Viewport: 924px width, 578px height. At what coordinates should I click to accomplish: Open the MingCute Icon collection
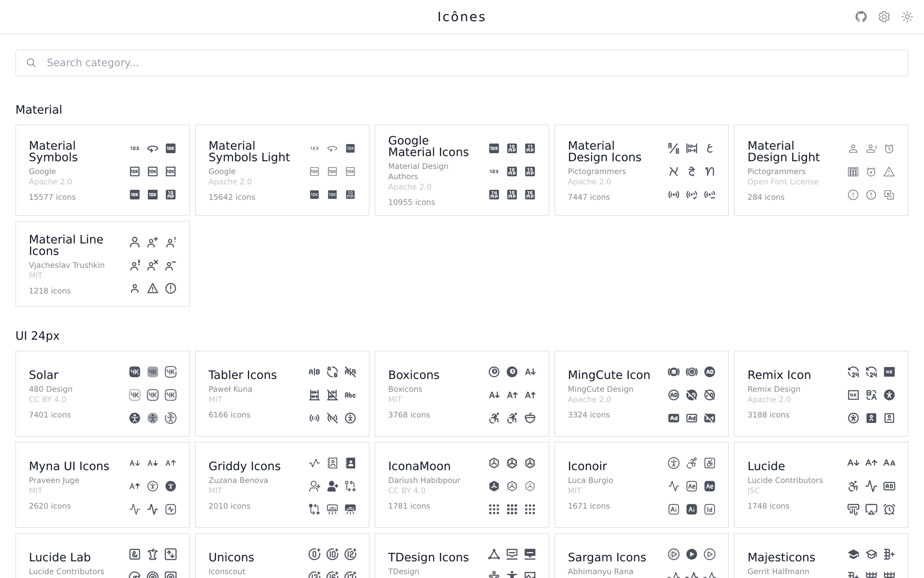[x=642, y=394]
